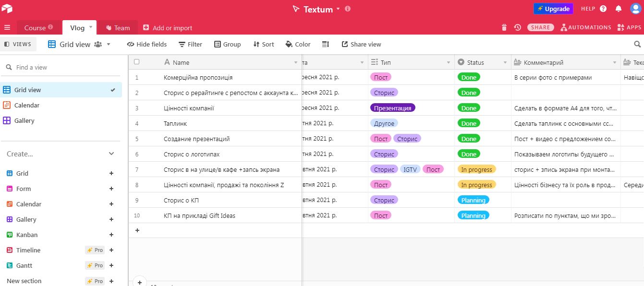Open base info icon next to Textum
644x286 pixels.
[x=348, y=9]
